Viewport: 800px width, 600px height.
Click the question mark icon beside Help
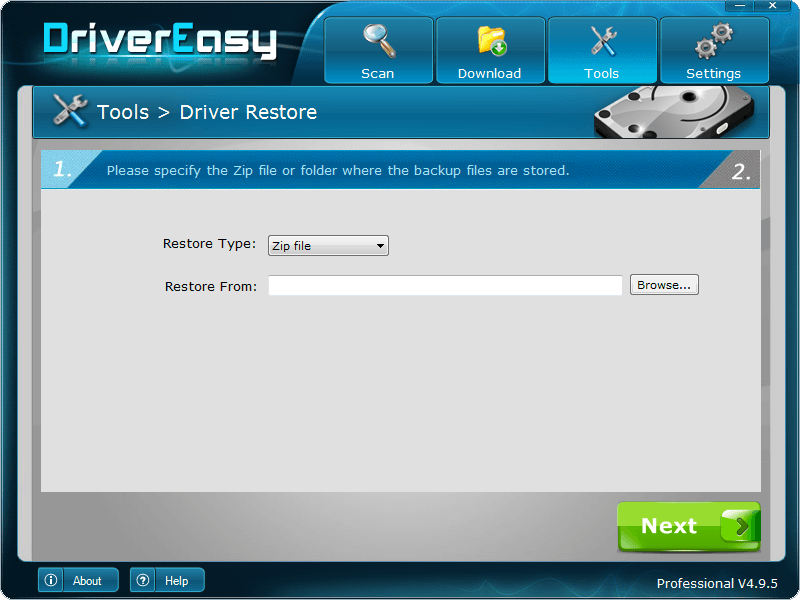click(143, 580)
